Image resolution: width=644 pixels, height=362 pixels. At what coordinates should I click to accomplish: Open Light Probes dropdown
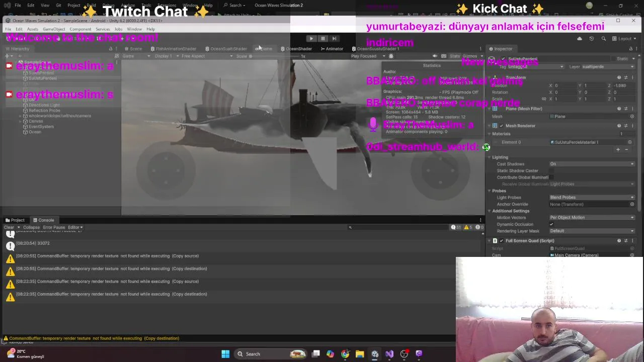pos(592,198)
